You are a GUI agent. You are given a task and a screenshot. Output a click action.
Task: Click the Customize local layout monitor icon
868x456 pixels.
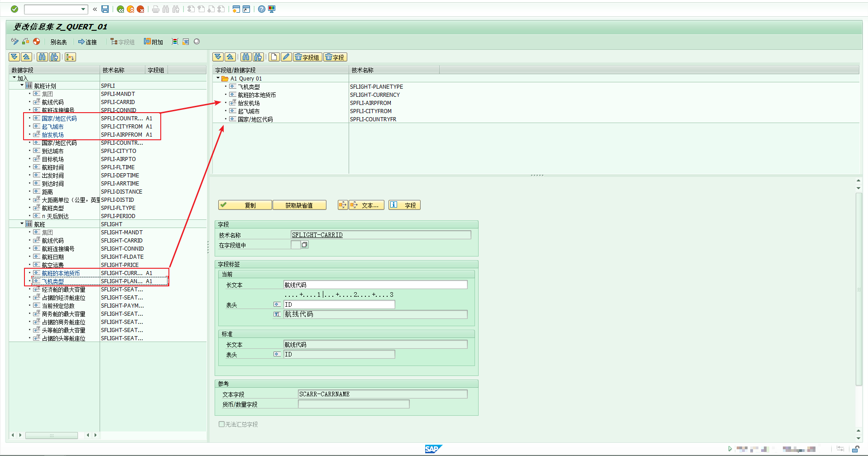272,9
